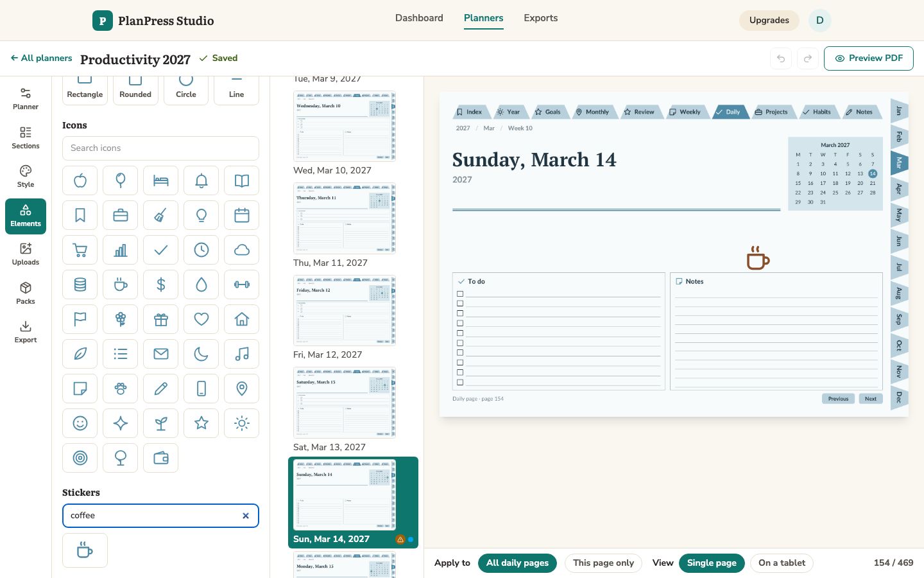Click the undo arrow button
This screenshot has width=924, height=578.
(781, 58)
